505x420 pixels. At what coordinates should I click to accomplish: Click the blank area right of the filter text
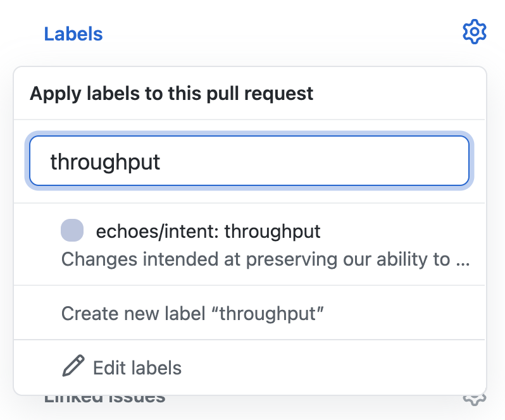click(x=313, y=161)
